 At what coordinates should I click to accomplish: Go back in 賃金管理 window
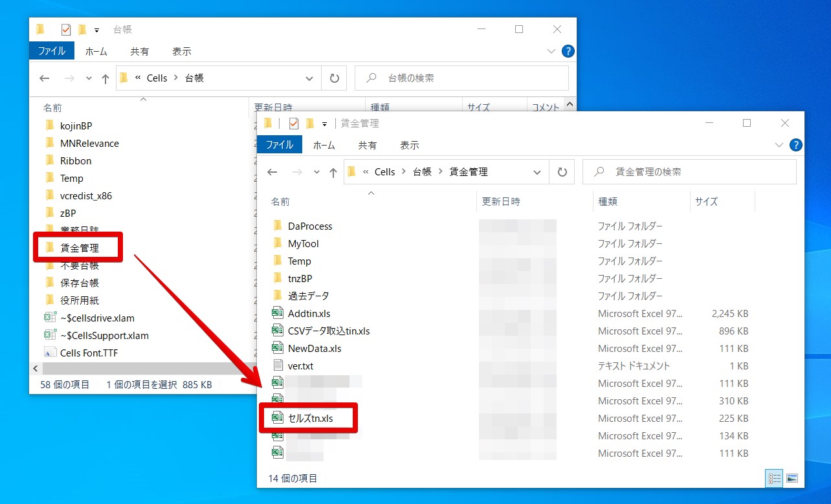272,172
